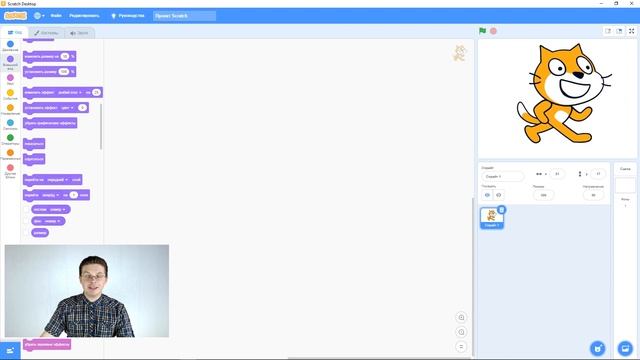
Task: Click the project title field
Action: pyautogui.click(x=184, y=16)
